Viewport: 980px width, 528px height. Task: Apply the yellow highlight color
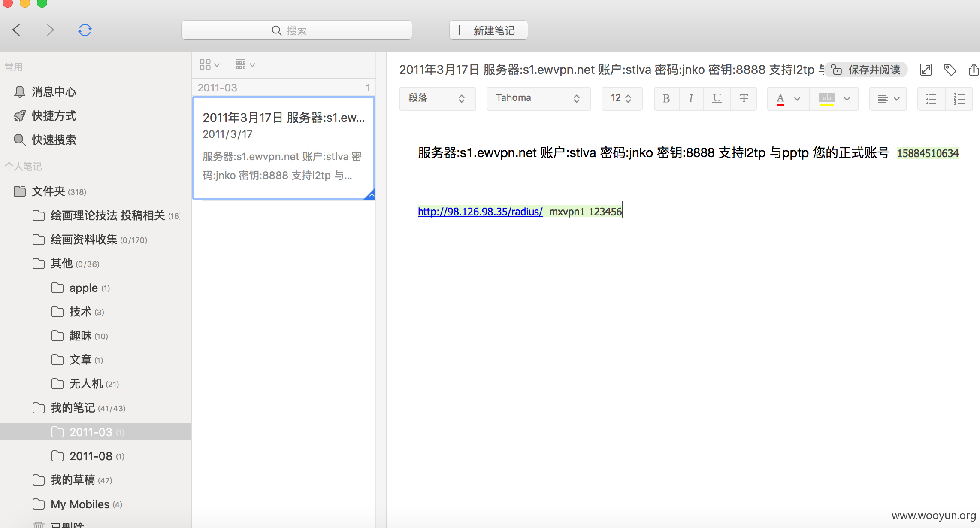click(x=826, y=99)
